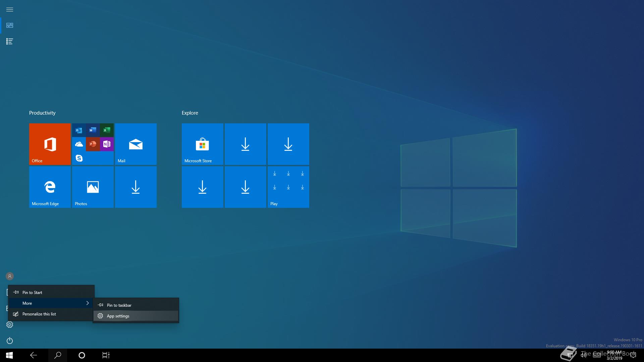644x362 pixels.
Task: Open the touch keyboard tray icon
Action: [597, 355]
